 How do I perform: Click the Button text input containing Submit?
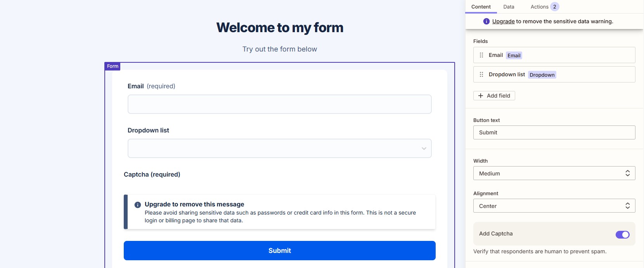(x=554, y=132)
